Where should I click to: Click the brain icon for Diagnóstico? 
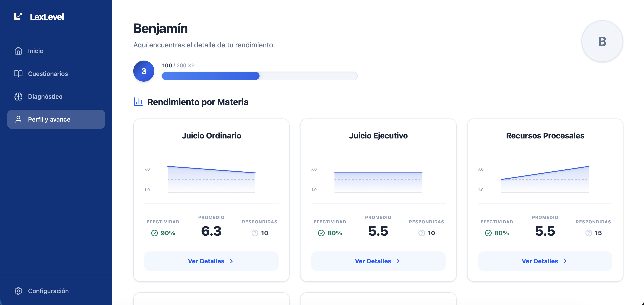coord(18,96)
